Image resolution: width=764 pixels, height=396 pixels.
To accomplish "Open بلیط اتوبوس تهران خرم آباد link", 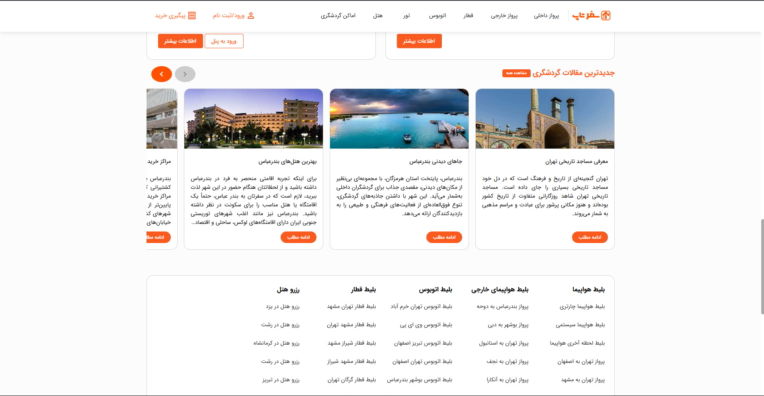I will tap(421, 307).
